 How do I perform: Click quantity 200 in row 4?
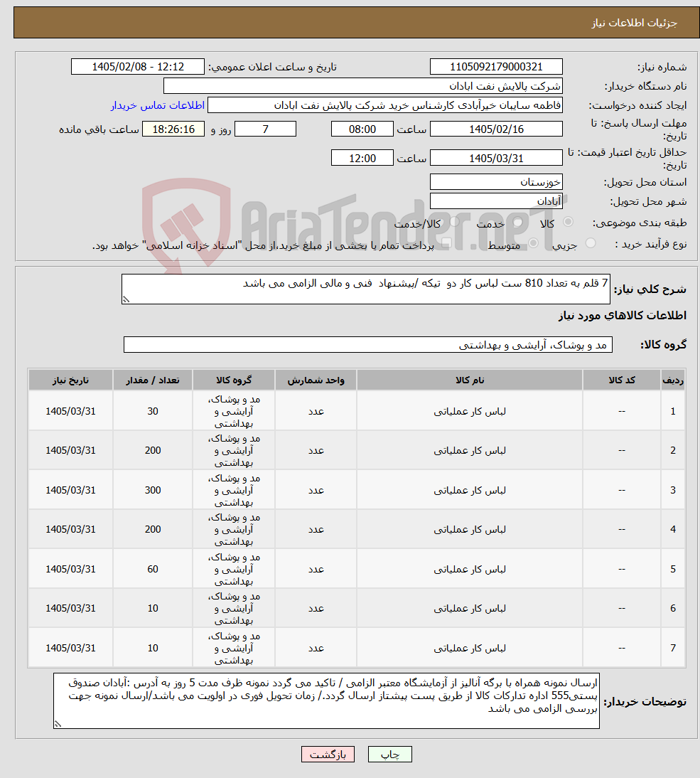(x=153, y=529)
